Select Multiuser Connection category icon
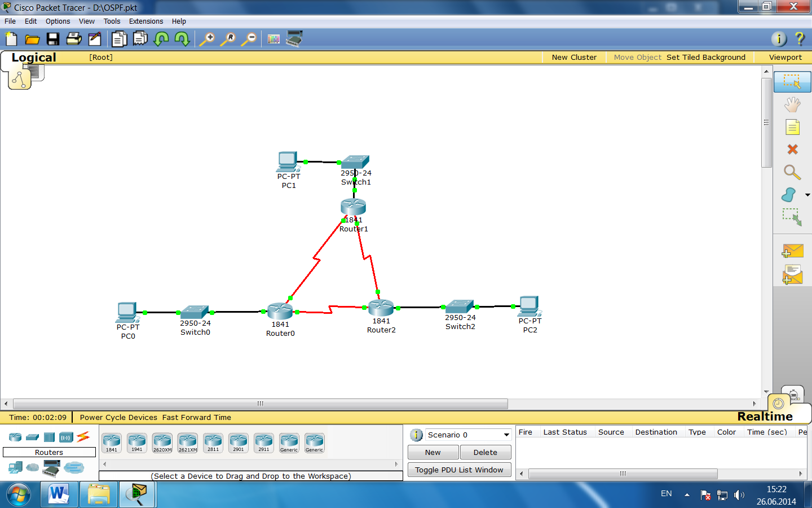 74,467
